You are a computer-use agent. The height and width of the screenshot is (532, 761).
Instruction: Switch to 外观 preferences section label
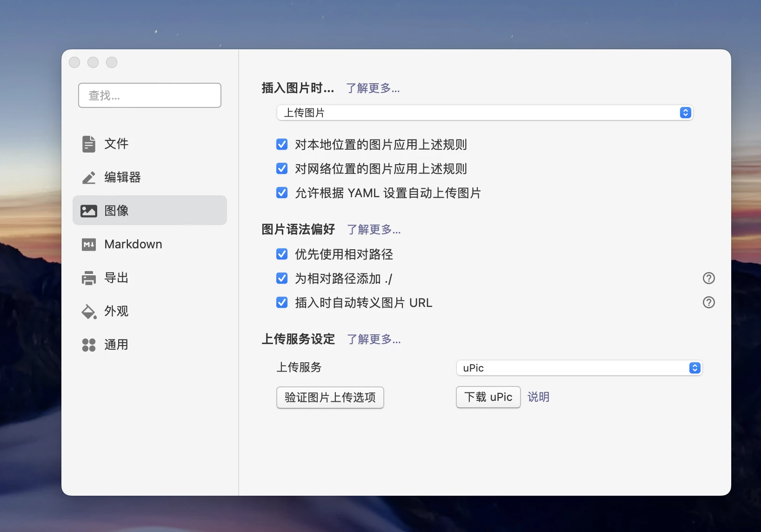pos(116,311)
